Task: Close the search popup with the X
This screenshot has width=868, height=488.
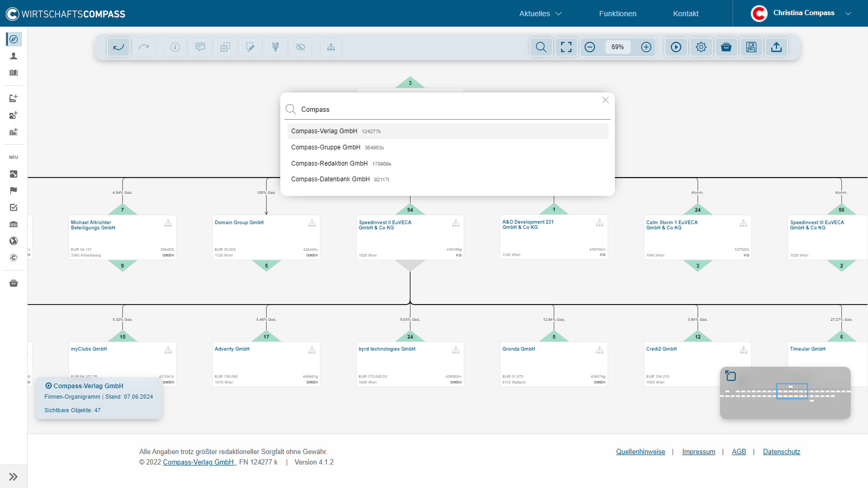Action: pyautogui.click(x=606, y=100)
